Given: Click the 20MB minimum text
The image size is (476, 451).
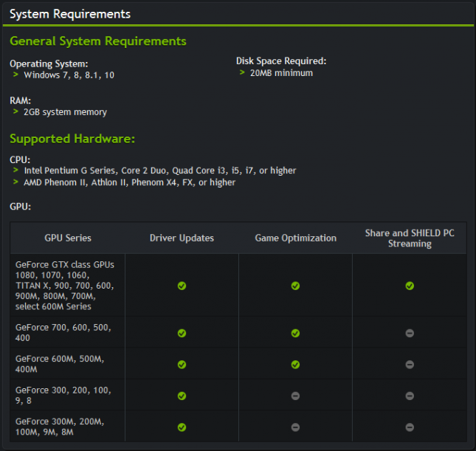Looking at the screenshot, I should (281, 73).
